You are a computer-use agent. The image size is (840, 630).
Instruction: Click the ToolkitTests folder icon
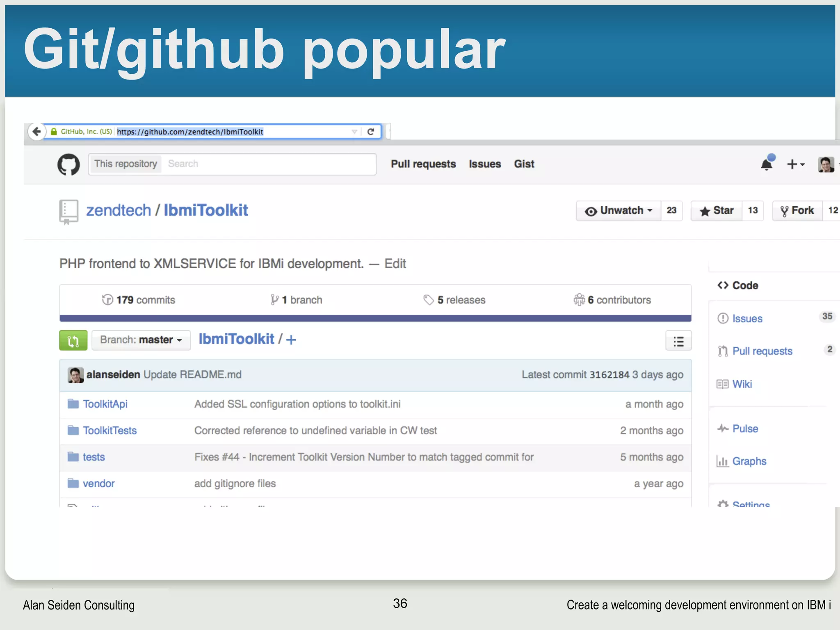click(x=73, y=430)
